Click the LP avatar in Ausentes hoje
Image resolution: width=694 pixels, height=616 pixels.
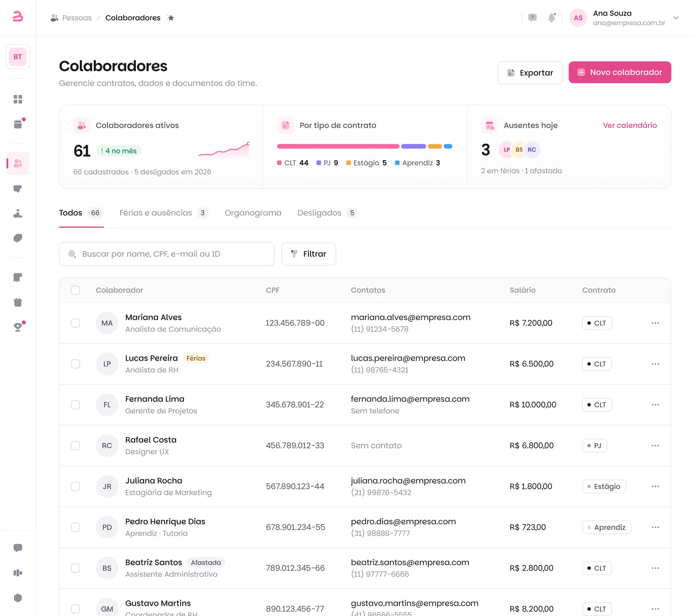507,150
